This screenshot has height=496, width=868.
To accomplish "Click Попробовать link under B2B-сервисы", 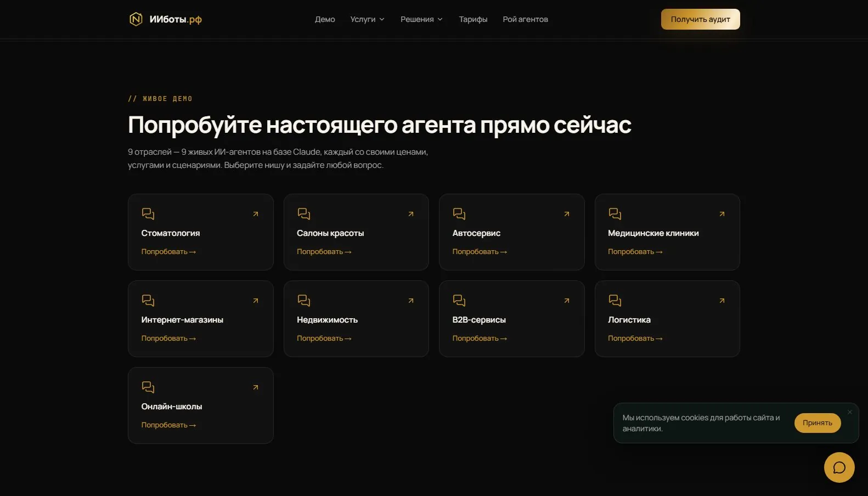I will click(x=480, y=339).
